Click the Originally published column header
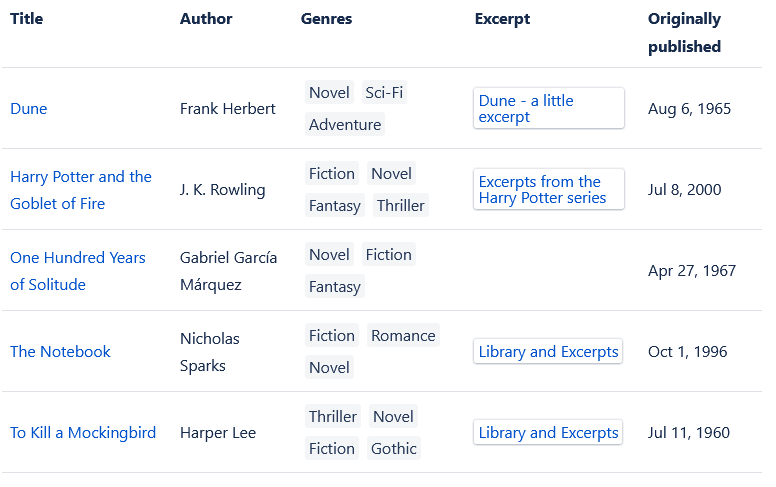The height and width of the screenshot is (487, 776). click(684, 32)
